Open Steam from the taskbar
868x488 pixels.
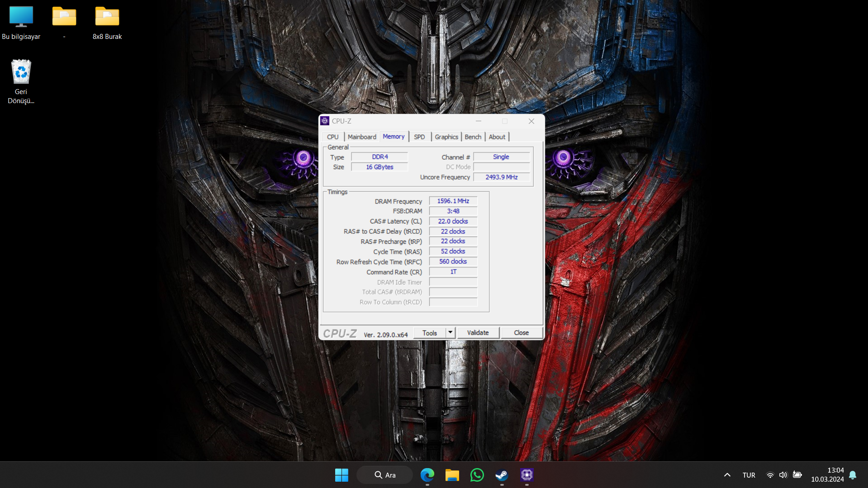click(x=502, y=475)
